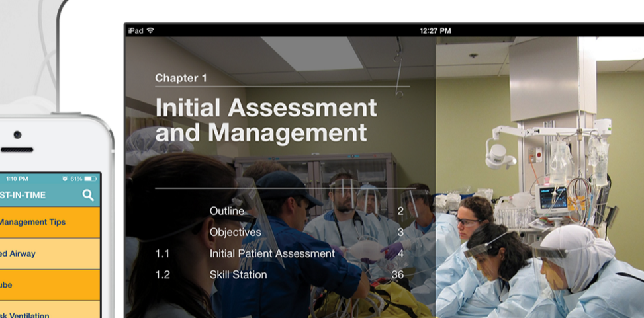Tap the search magnifier icon on phone
Screen dimensions: 644x318
point(88,195)
